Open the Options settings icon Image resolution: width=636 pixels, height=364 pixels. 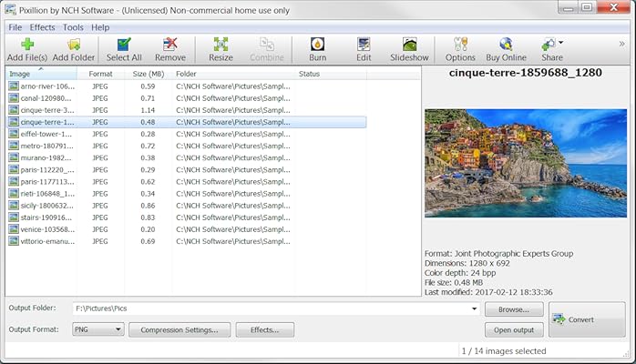coord(460,44)
